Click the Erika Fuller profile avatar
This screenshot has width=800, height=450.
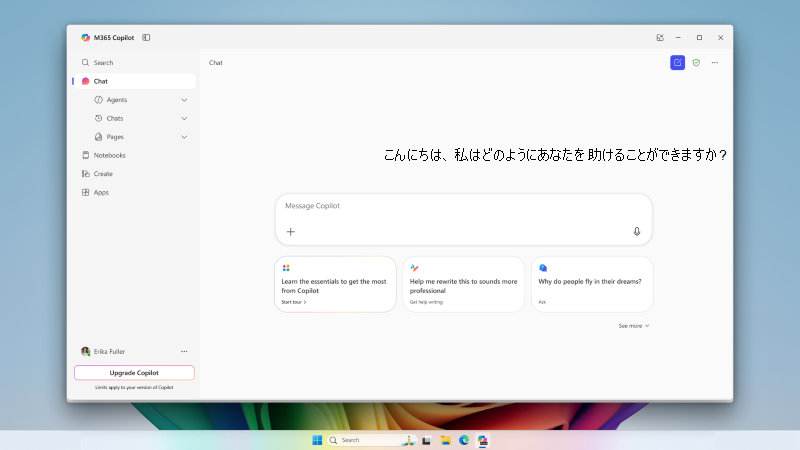click(x=86, y=352)
